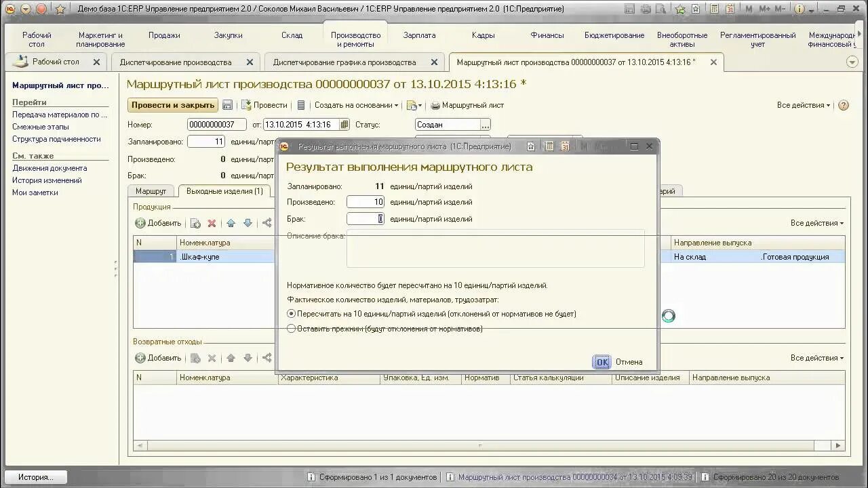
Task: Expand the open windows list arrow at tab bar end
Action: (852, 62)
